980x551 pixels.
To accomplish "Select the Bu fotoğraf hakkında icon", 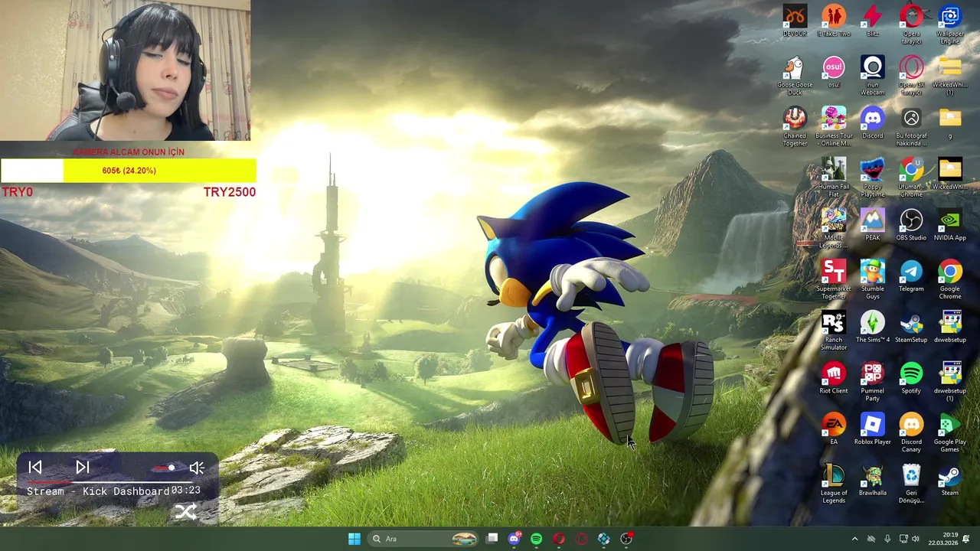I will [911, 126].
